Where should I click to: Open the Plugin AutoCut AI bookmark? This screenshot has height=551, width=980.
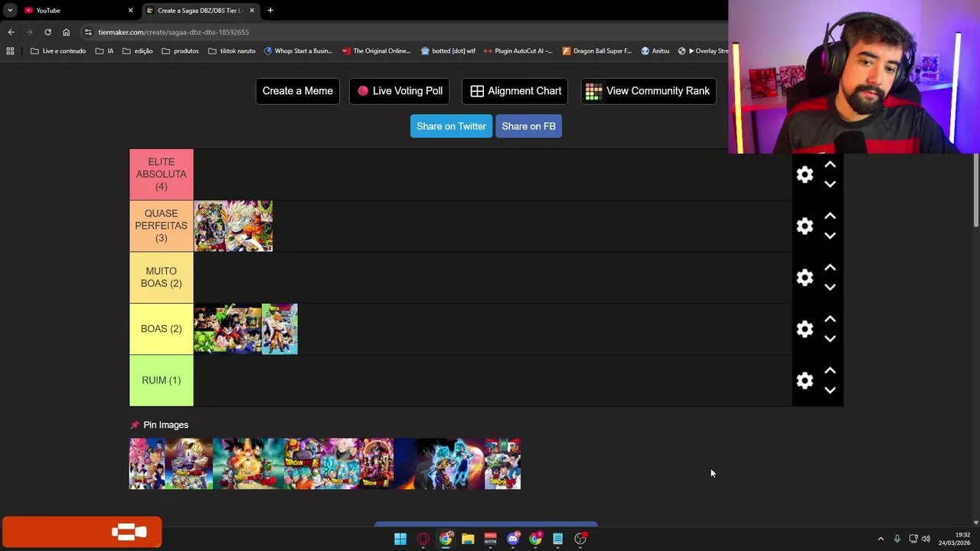(x=518, y=51)
